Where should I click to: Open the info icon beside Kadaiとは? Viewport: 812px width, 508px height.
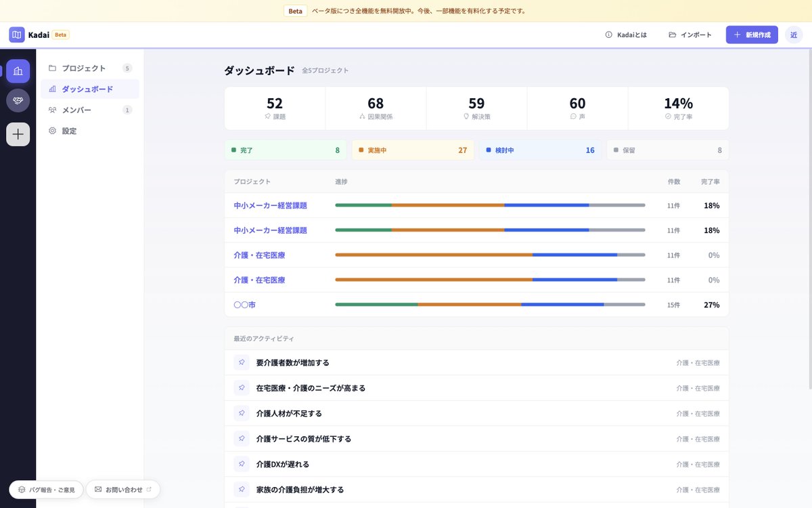point(608,35)
